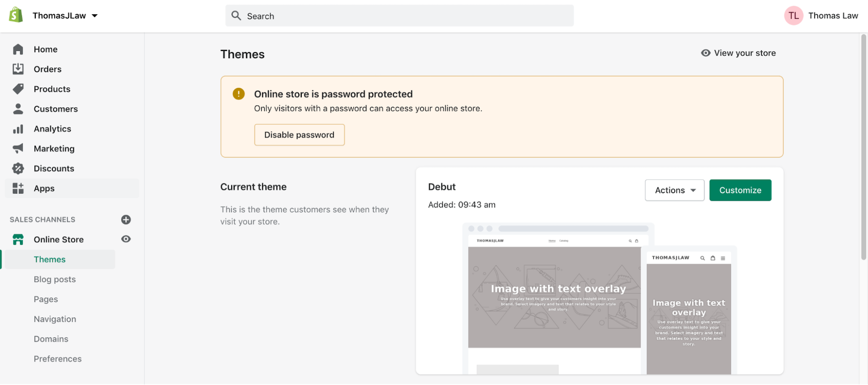The image size is (868, 385).
Task: Click the Home house icon
Action: [x=18, y=49]
